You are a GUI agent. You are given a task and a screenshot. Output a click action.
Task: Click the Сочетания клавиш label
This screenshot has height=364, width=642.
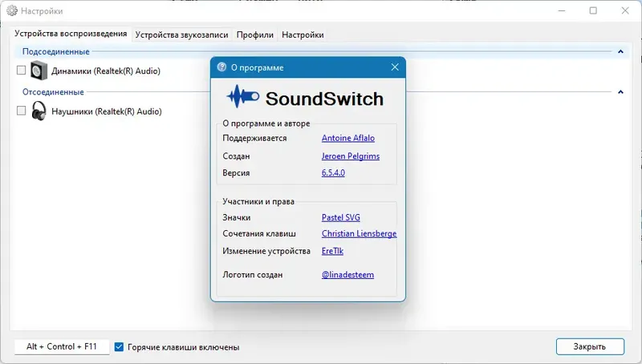click(x=259, y=233)
